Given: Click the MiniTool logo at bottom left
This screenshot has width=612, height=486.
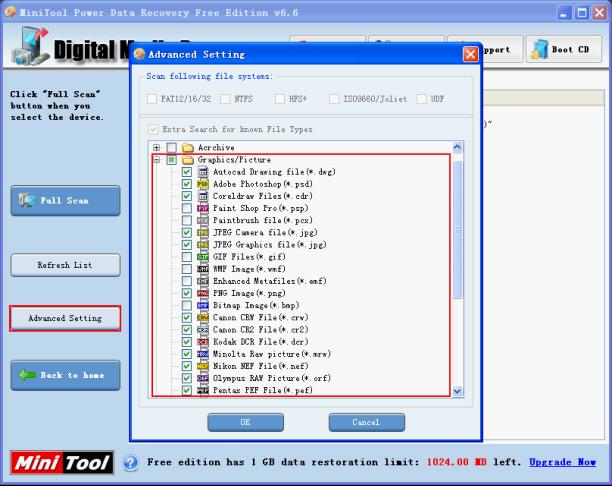Looking at the screenshot, I should click(x=62, y=463).
